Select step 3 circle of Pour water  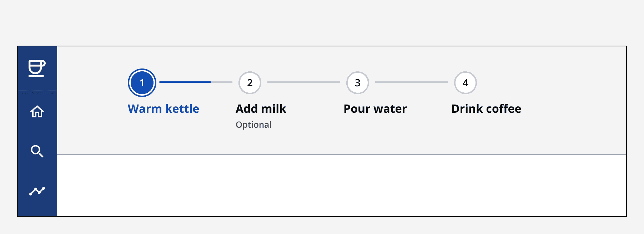pyautogui.click(x=357, y=82)
